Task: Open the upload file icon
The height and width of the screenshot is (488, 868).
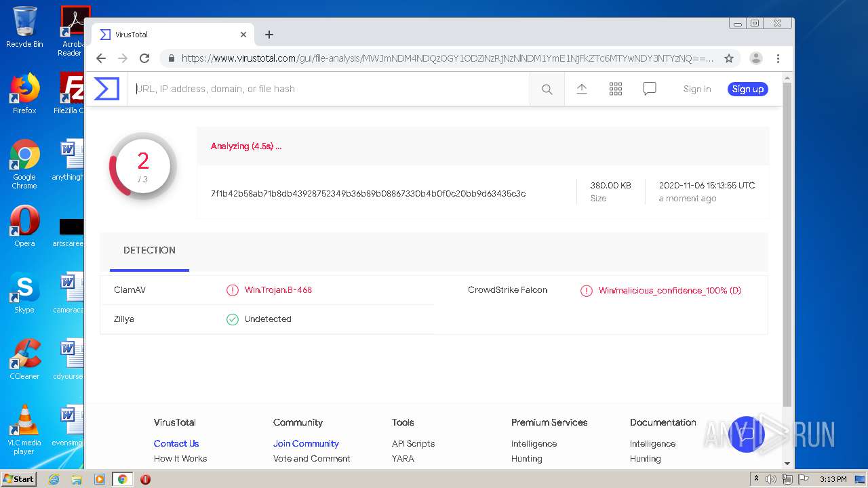Action: [582, 89]
